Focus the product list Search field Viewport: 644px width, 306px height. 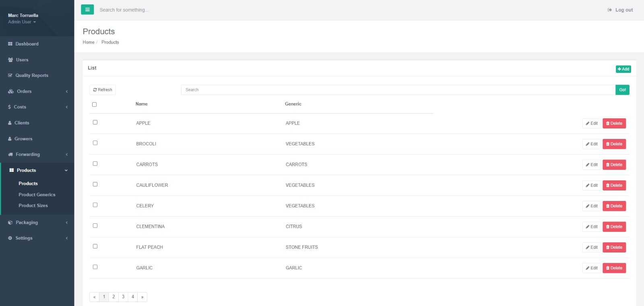coord(398,90)
